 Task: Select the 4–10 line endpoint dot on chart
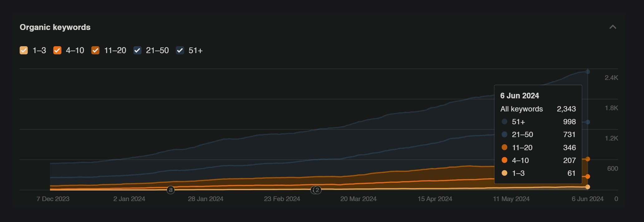[x=588, y=177]
